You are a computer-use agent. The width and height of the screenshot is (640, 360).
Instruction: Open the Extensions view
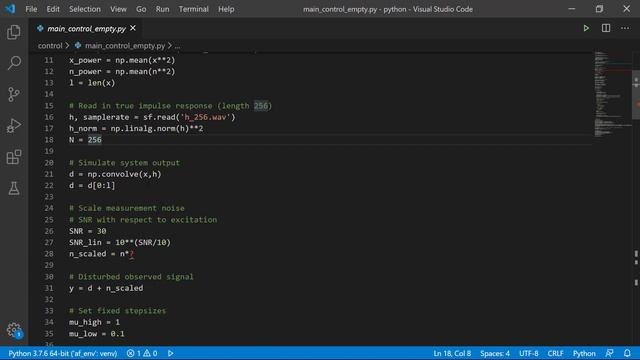(14, 157)
